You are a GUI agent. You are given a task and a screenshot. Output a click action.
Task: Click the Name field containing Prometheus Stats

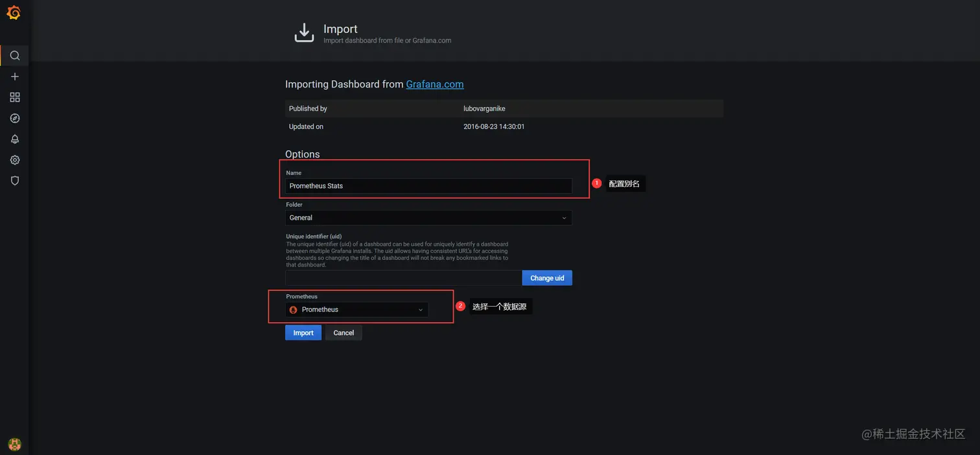tap(428, 186)
